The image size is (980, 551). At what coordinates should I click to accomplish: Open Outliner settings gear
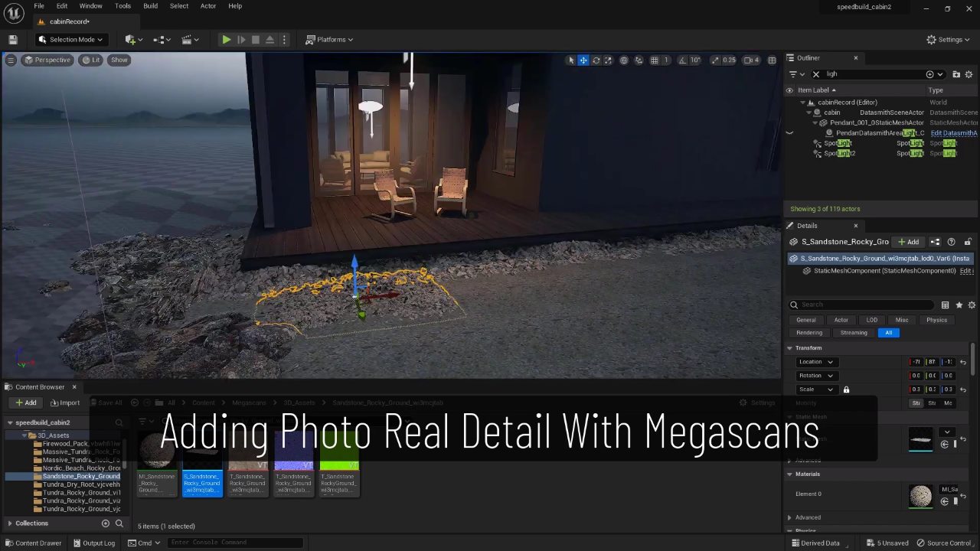pos(969,74)
